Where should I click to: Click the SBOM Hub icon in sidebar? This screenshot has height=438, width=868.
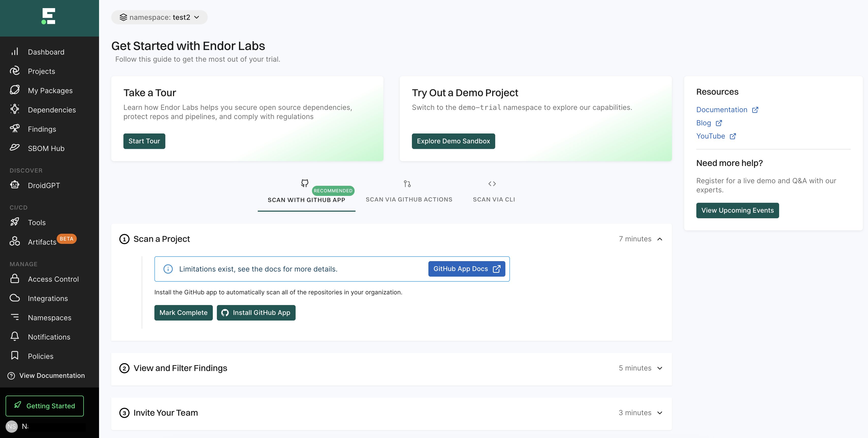pyautogui.click(x=15, y=148)
